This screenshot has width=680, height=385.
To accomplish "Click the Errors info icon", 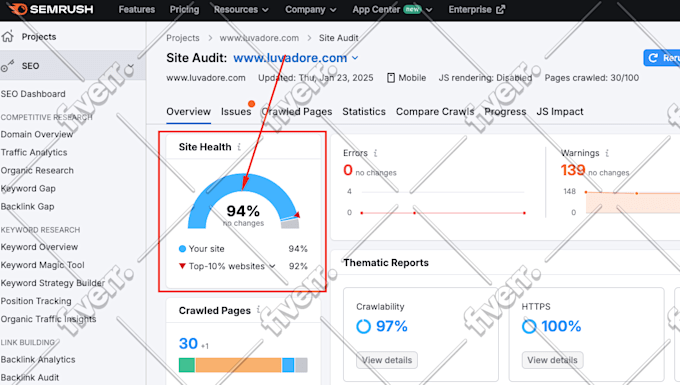I will point(376,153).
